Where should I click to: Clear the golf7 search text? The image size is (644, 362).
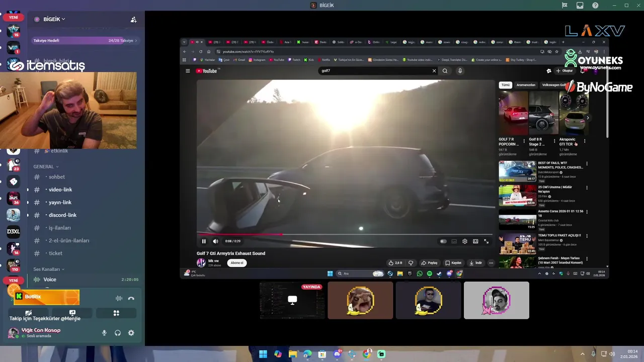click(434, 71)
